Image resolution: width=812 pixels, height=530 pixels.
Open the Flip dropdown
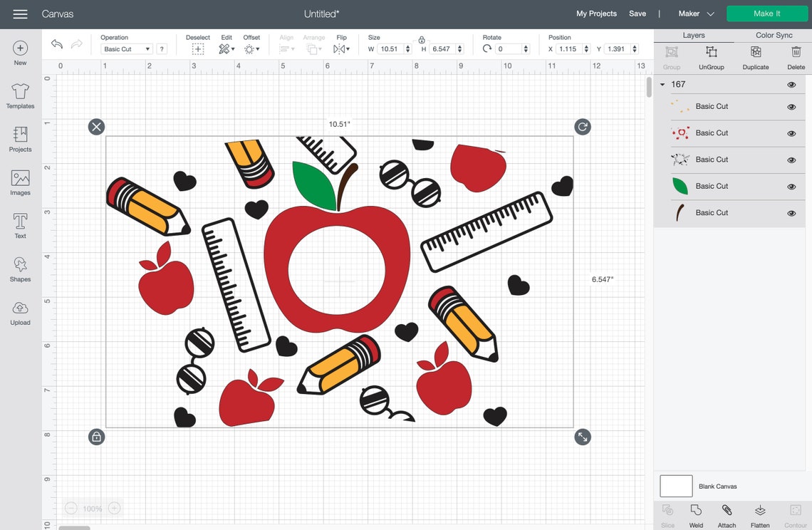pos(341,49)
